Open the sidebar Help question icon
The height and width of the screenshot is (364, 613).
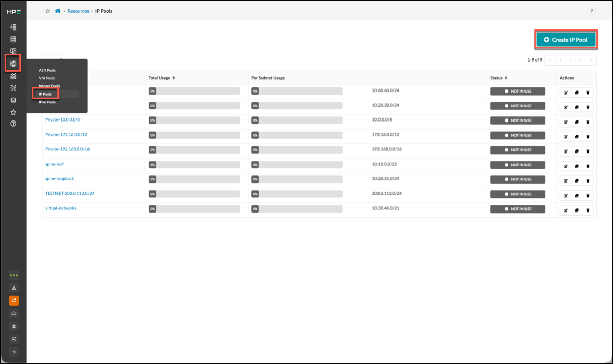click(14, 124)
